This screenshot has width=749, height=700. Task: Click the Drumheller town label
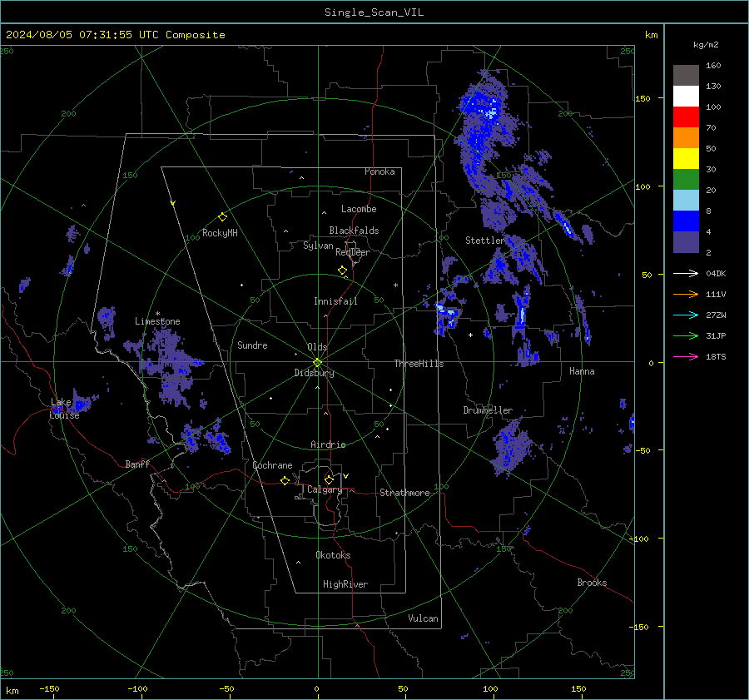(488, 410)
